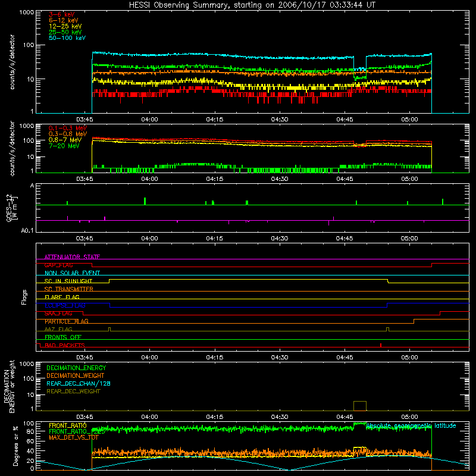Select the 6-12 keV legend label
476x476 pixels.
(64, 20)
